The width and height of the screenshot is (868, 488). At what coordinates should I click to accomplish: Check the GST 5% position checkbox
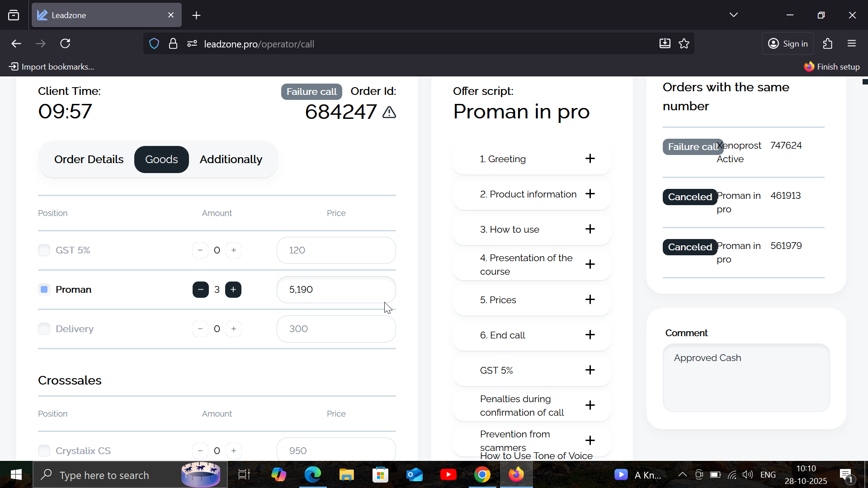[44, 250]
